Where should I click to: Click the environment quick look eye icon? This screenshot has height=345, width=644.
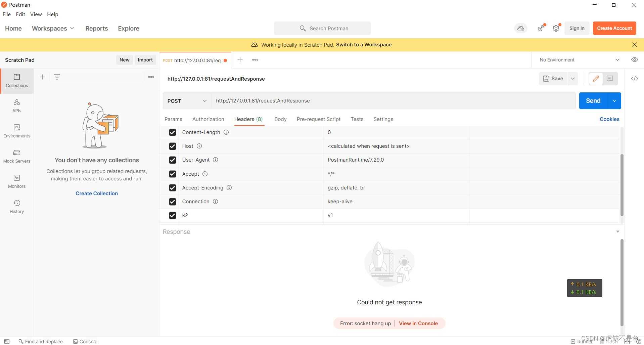click(634, 60)
